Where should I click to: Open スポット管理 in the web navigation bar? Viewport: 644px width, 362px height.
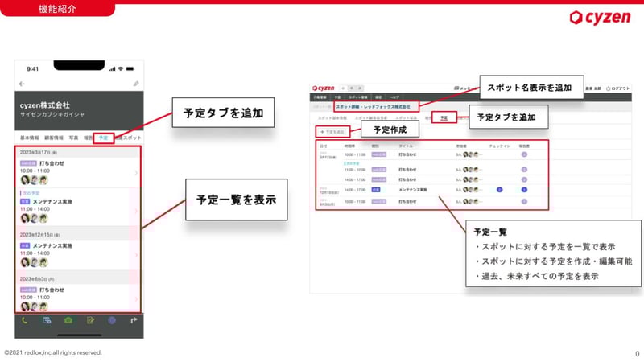coord(358,97)
